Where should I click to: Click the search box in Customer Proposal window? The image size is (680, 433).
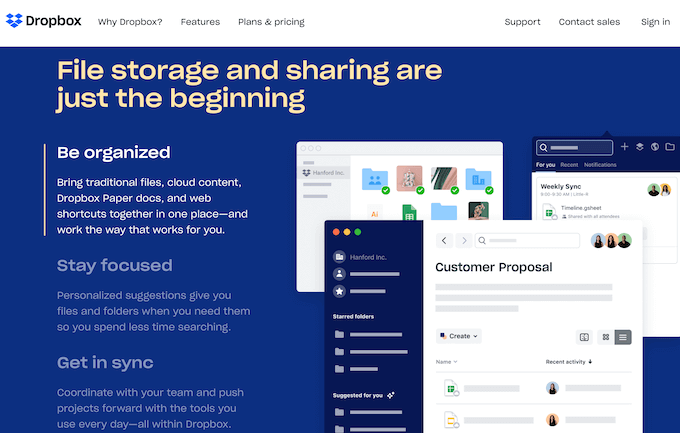[527, 240]
